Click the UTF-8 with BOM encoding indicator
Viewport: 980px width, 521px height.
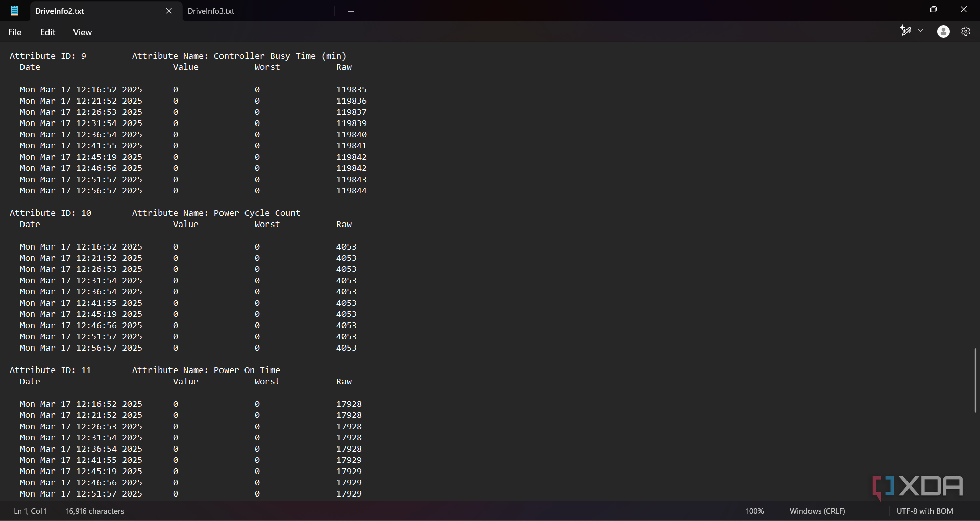pos(925,511)
